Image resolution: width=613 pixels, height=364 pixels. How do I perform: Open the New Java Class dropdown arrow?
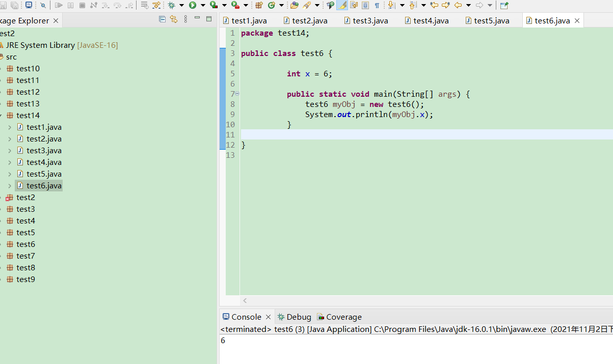click(281, 5)
